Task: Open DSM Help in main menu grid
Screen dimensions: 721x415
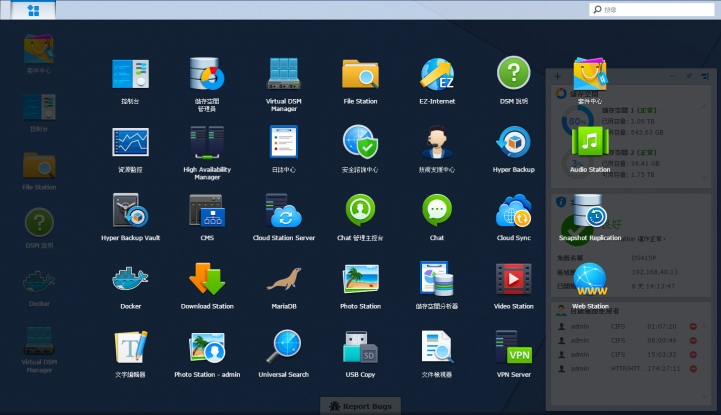Action: [x=514, y=74]
